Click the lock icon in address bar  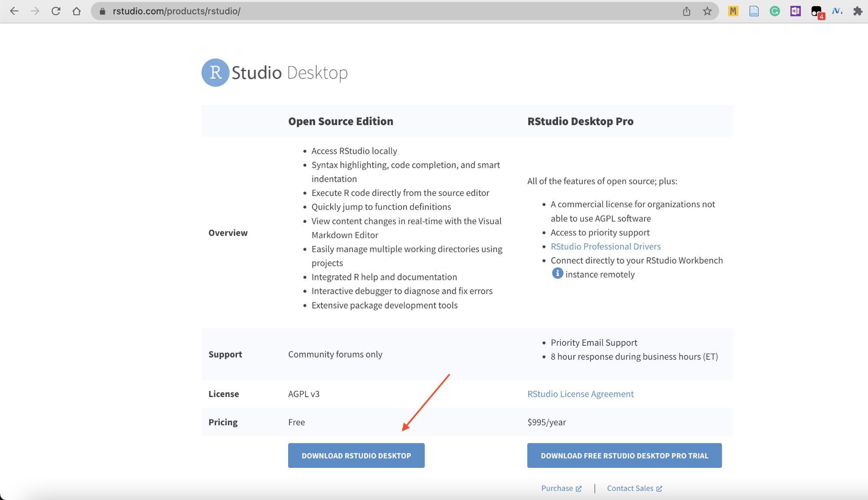coord(102,11)
